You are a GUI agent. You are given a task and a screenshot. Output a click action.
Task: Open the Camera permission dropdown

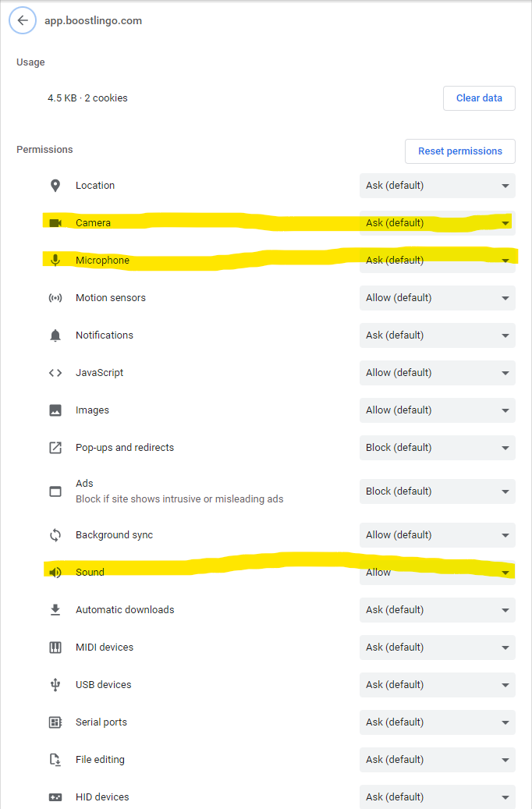point(437,223)
